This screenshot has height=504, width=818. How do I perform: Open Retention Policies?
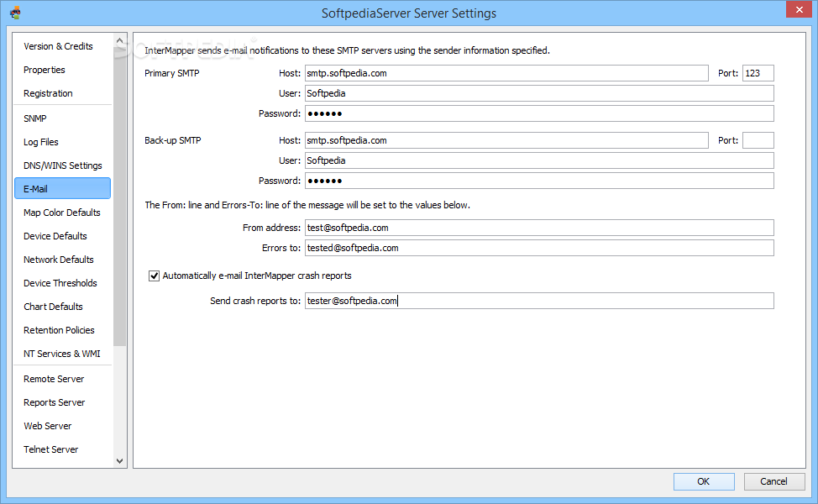tap(59, 330)
